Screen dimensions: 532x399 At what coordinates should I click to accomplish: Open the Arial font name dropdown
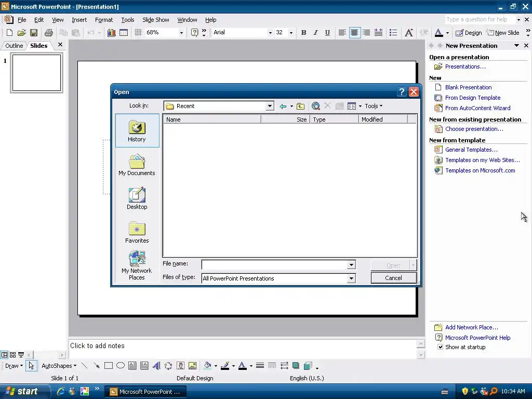tap(270, 33)
